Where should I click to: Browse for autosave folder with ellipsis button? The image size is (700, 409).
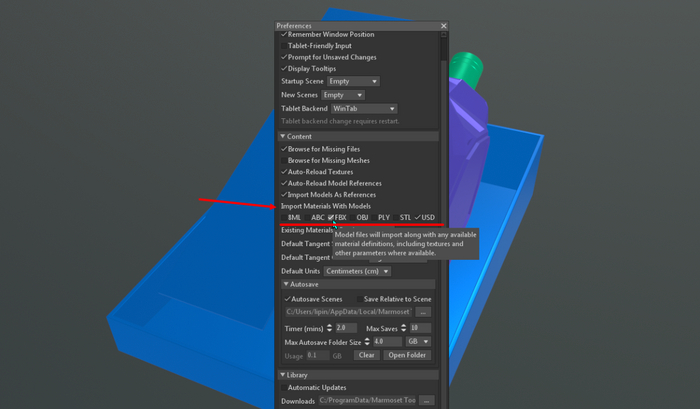pyautogui.click(x=423, y=312)
